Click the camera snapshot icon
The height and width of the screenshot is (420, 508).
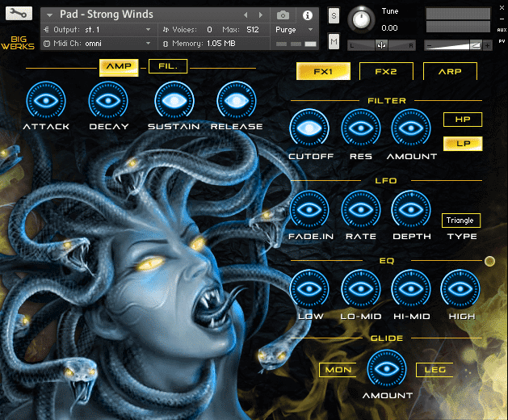283,15
